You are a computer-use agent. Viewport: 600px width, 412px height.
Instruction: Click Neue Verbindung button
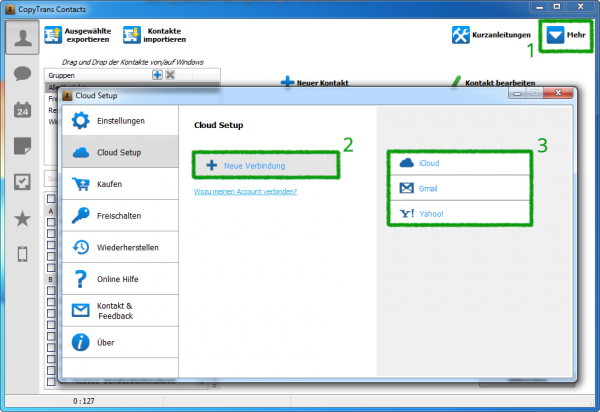(266, 165)
